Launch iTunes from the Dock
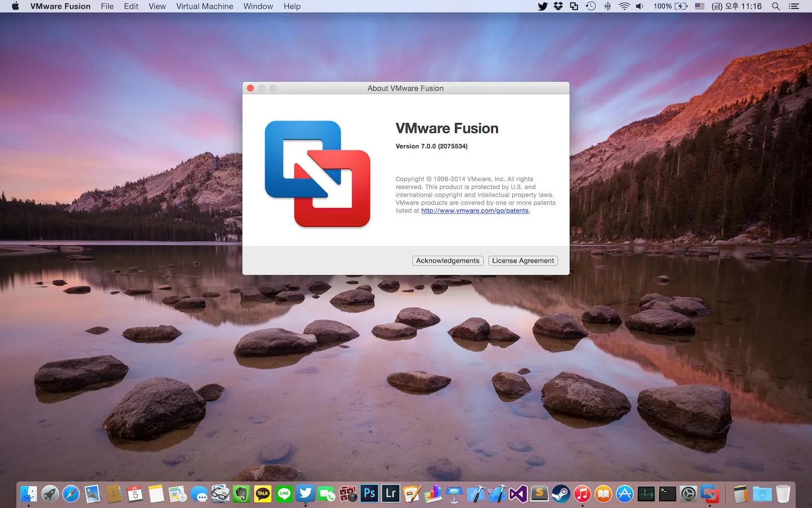The image size is (812, 508). click(581, 493)
